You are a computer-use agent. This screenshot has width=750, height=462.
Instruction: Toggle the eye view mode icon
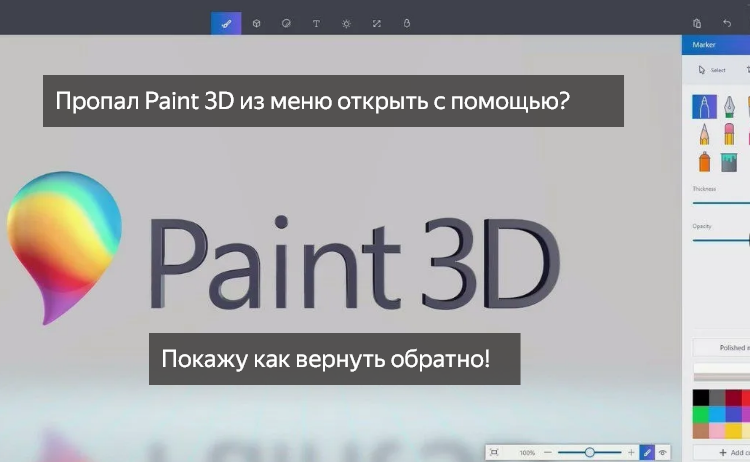pos(662,452)
